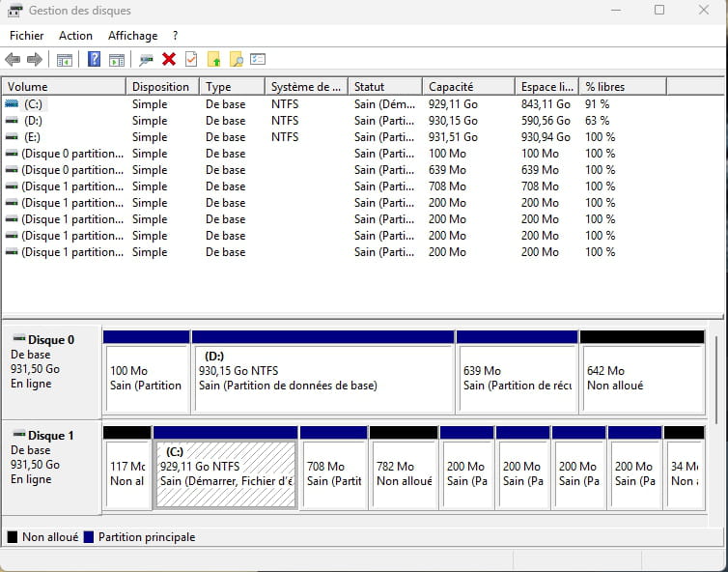Viewport: 728px width, 572px height.
Task: Open the Affichage menu
Action: click(132, 36)
